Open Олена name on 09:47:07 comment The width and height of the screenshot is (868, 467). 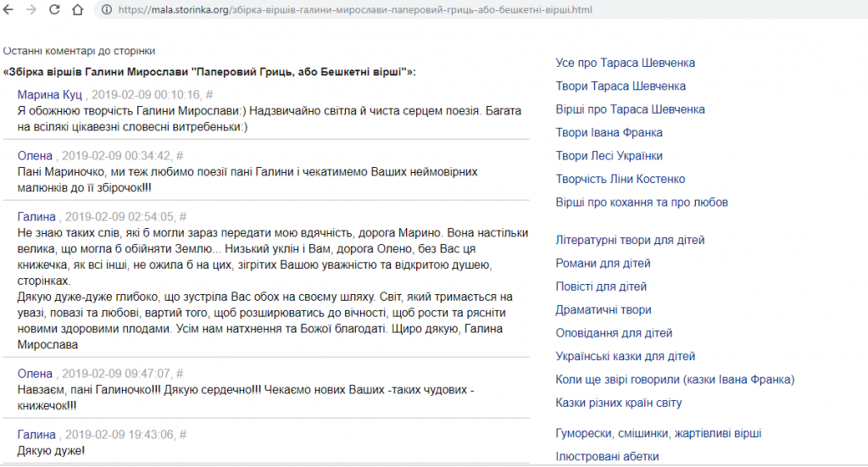pyautogui.click(x=35, y=374)
